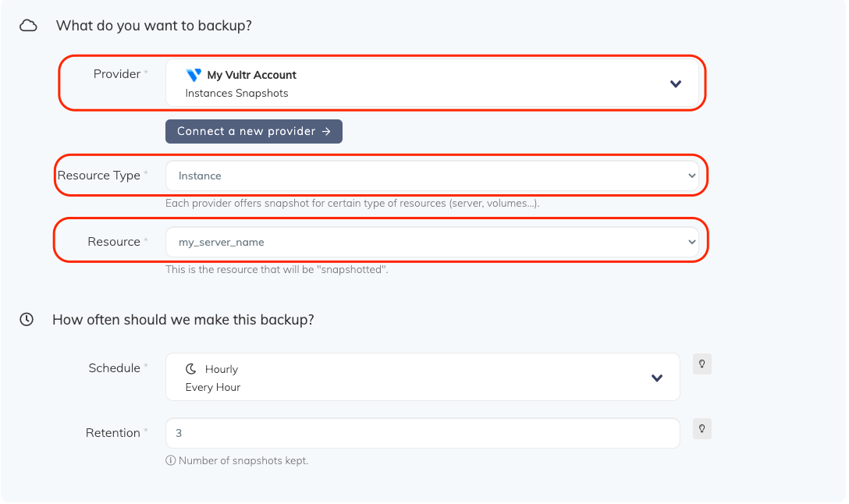Expand the Provider dropdown chevron
Screen dimensions: 849x504
pyautogui.click(x=676, y=84)
